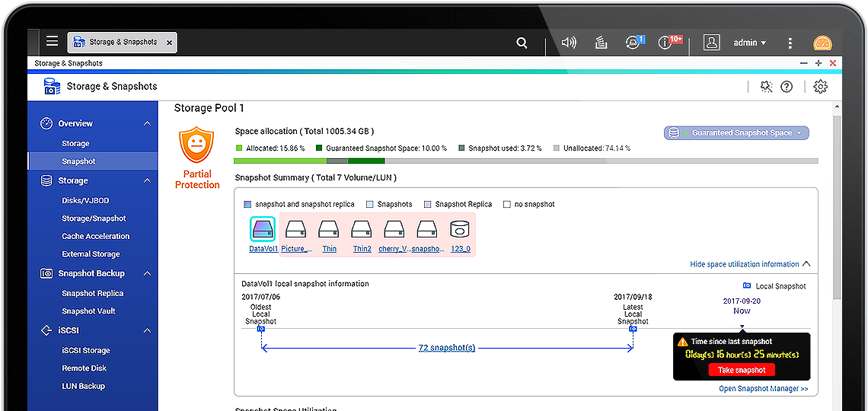Open Storage & Snapshots settings gear
This screenshot has height=411, width=868.
(820, 87)
